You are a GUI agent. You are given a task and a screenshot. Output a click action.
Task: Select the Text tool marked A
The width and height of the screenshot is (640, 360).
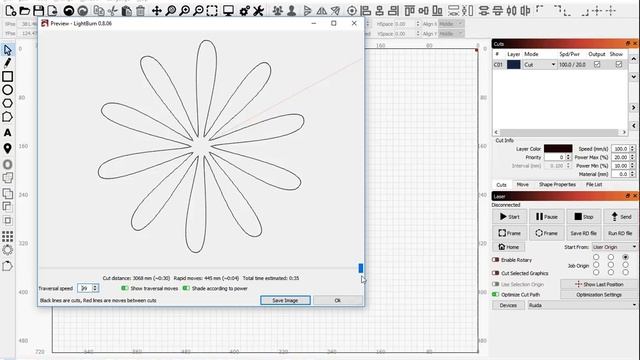(x=7, y=133)
